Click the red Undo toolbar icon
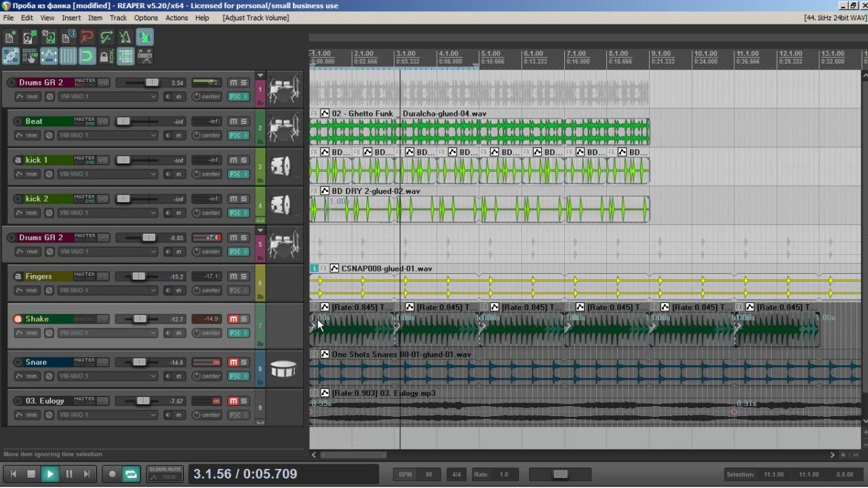Image resolution: width=868 pixels, height=488 pixels. pyautogui.click(x=87, y=37)
